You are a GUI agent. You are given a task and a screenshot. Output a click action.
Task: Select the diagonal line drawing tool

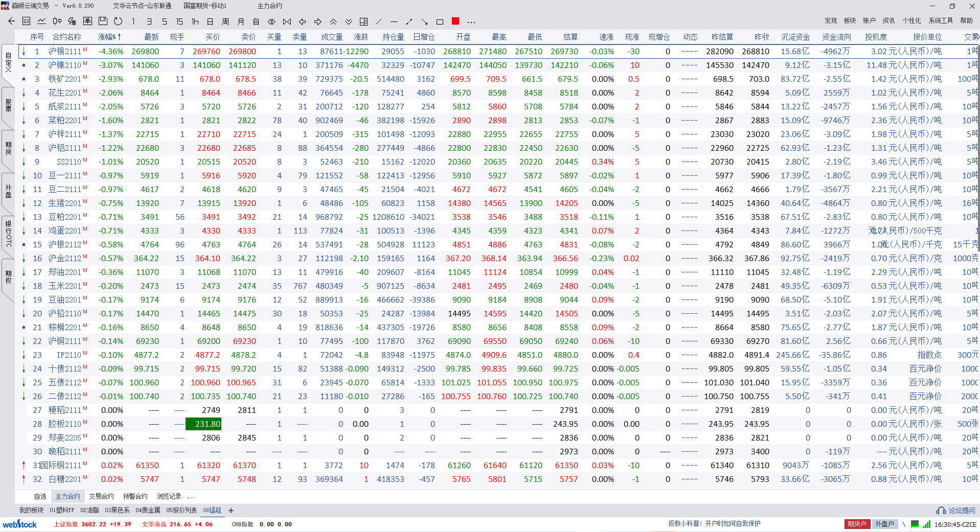(379, 21)
